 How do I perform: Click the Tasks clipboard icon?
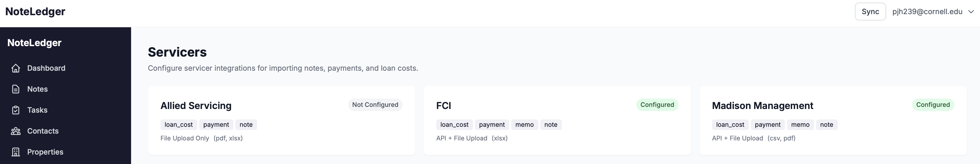tap(15, 110)
